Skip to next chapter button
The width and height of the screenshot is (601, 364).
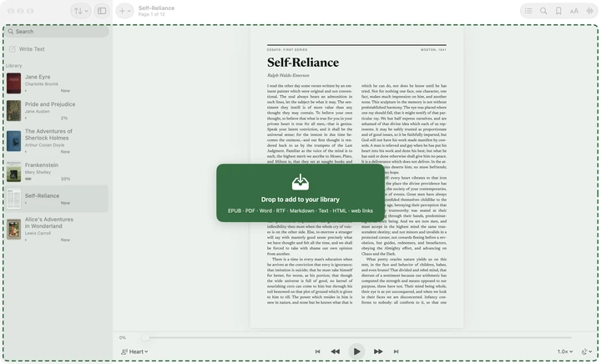[x=396, y=351]
